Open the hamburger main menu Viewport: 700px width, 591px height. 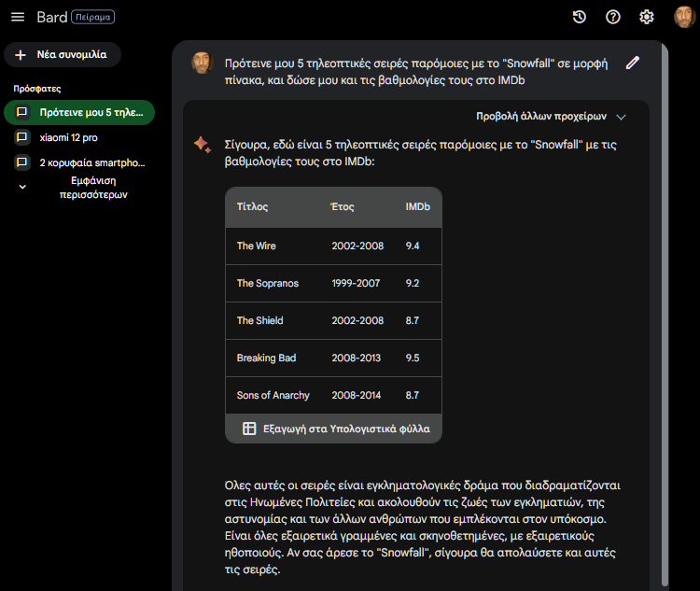[18, 17]
